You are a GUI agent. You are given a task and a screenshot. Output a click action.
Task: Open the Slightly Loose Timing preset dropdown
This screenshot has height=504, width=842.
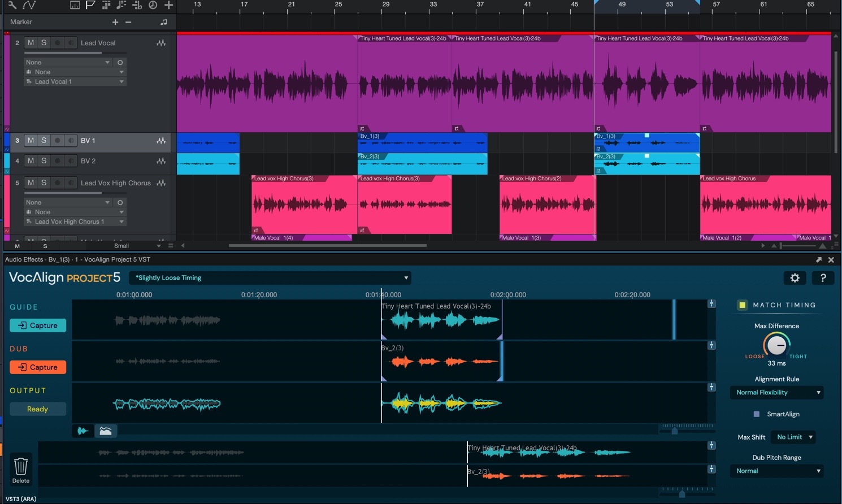pyautogui.click(x=270, y=278)
